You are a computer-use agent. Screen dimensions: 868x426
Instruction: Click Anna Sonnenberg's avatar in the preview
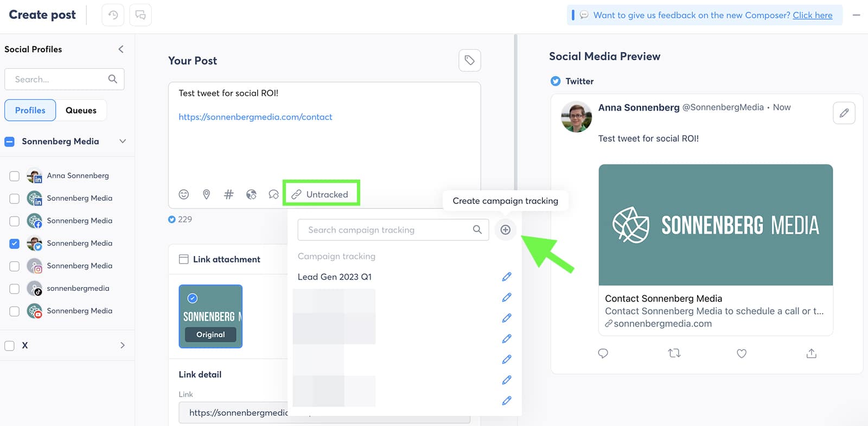[x=576, y=117]
